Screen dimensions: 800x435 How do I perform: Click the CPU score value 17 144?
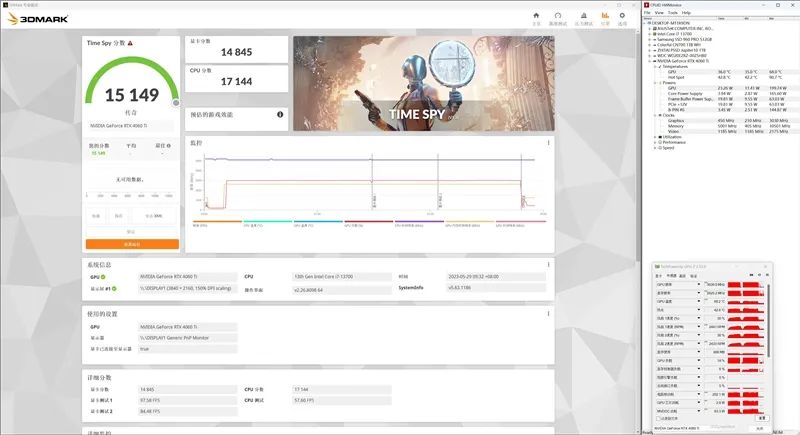[236, 82]
